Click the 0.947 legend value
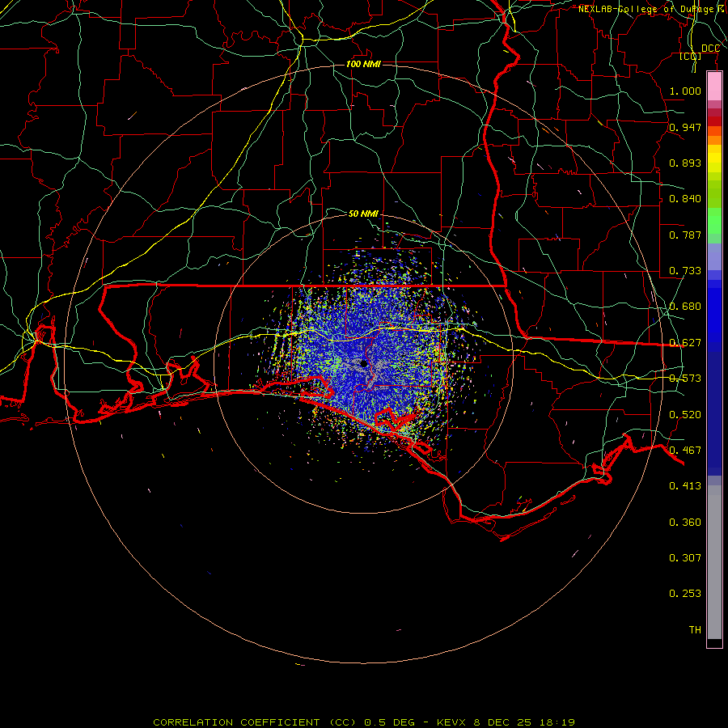This screenshot has height=728, width=728. 685,127
